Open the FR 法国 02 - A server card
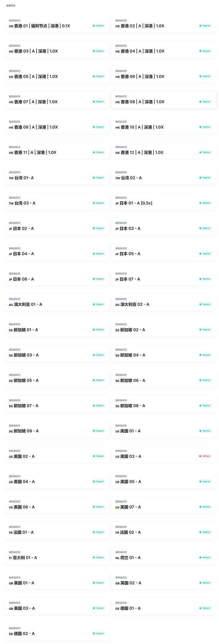This screenshot has height=644, width=219. 163,530
